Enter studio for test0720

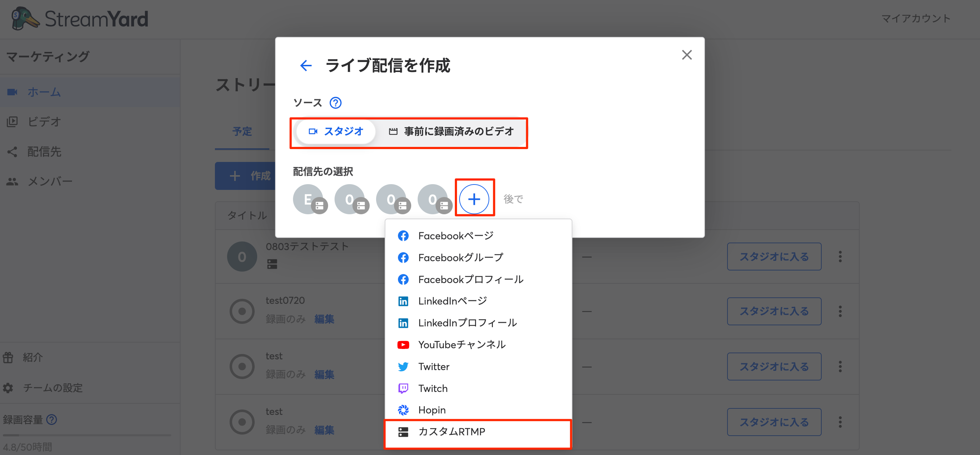pos(774,311)
